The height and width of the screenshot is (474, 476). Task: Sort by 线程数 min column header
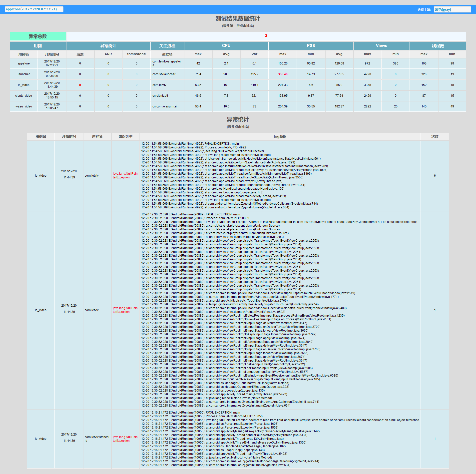click(452, 54)
